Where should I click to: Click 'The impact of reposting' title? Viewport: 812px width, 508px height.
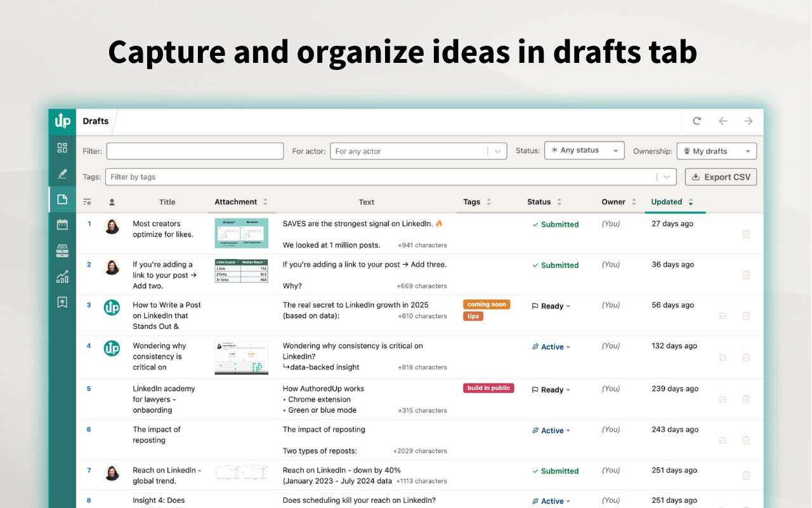[156, 435]
